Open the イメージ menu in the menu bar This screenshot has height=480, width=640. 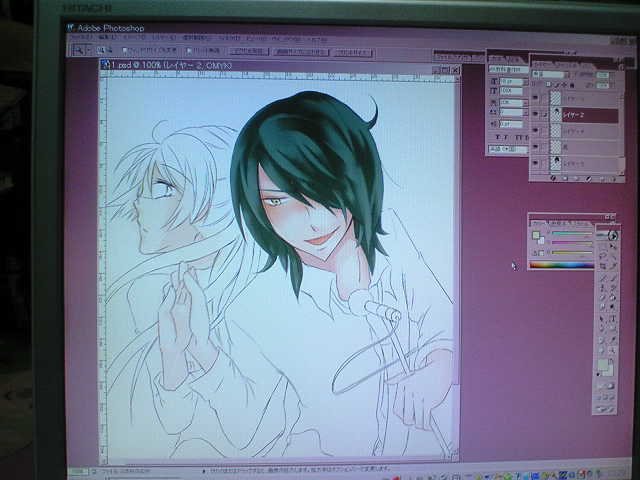(133, 38)
